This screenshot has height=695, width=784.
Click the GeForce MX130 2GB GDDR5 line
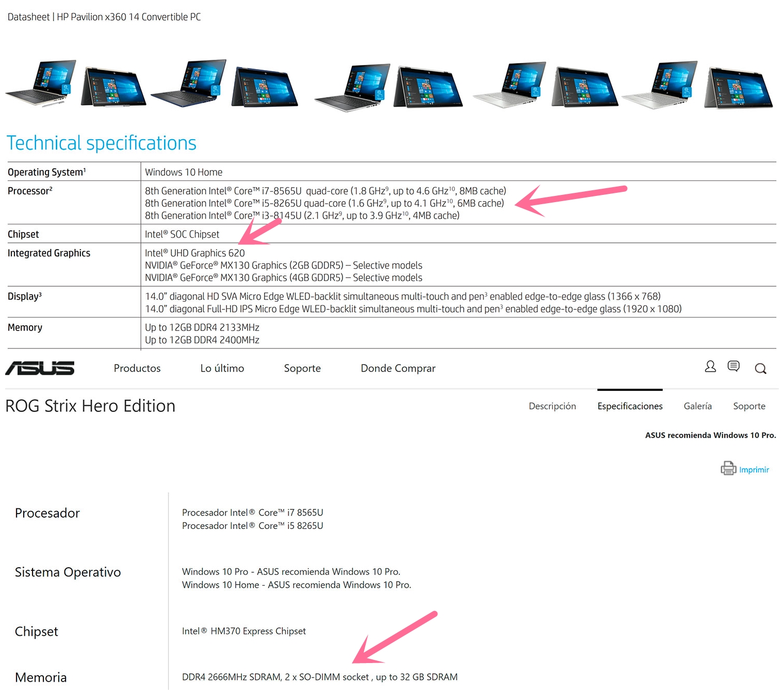(x=284, y=266)
